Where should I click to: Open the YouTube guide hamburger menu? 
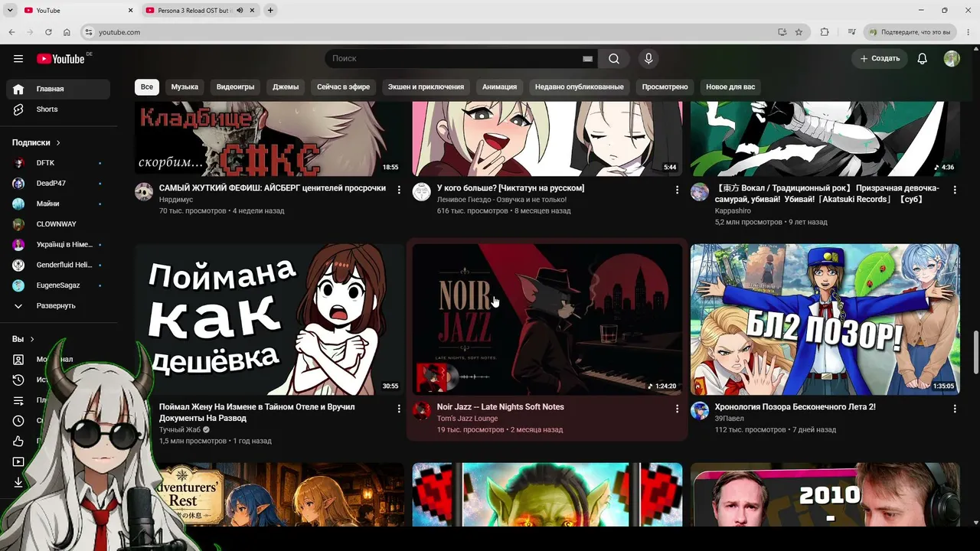point(18,59)
